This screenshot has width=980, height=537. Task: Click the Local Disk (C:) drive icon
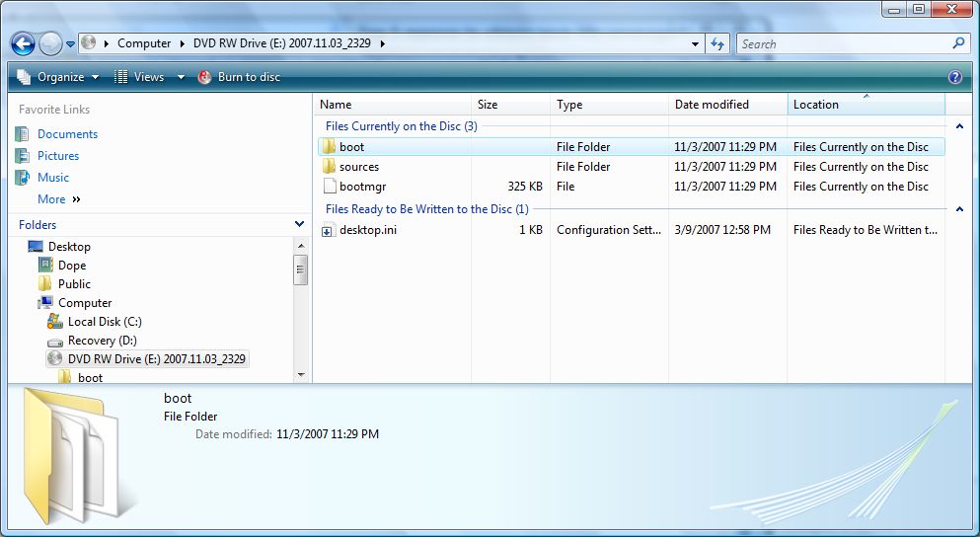point(55,322)
